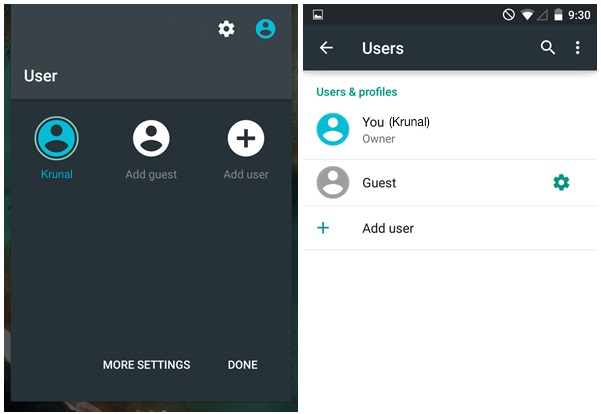This screenshot has width=601, height=414.
Task: Tap the Add user plus circle
Action: pos(246,138)
